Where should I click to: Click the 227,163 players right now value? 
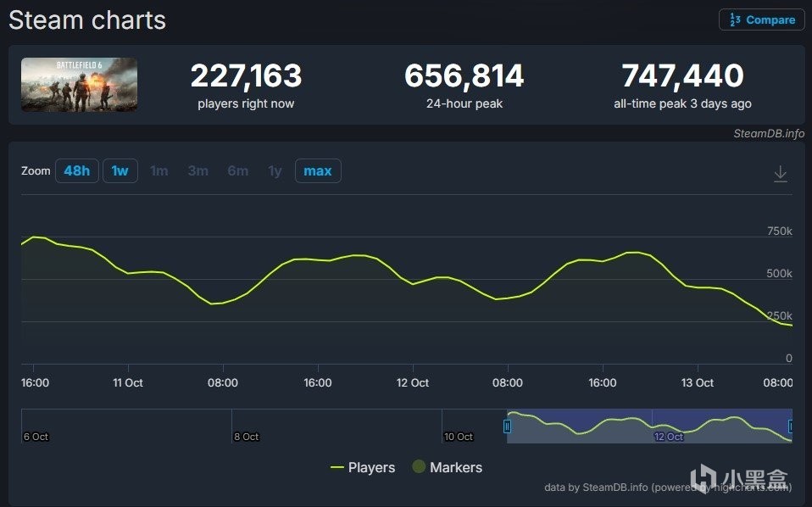click(x=246, y=75)
